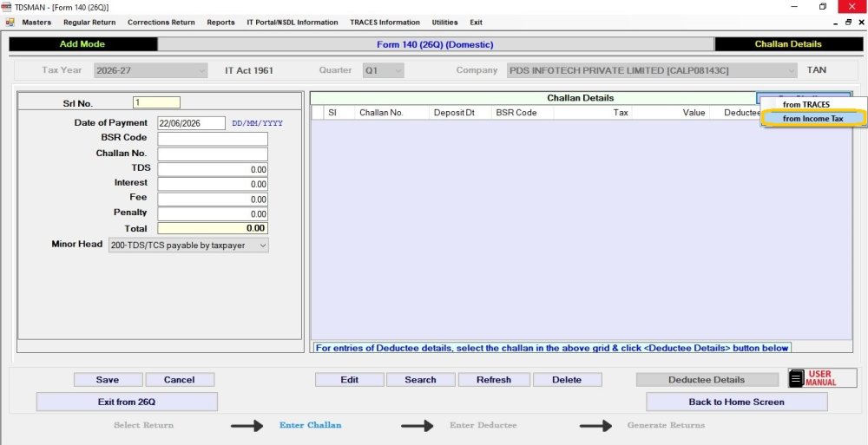Click the 'Enter Deductee' step label
Viewport: 868px width, 445px height.
point(483,425)
